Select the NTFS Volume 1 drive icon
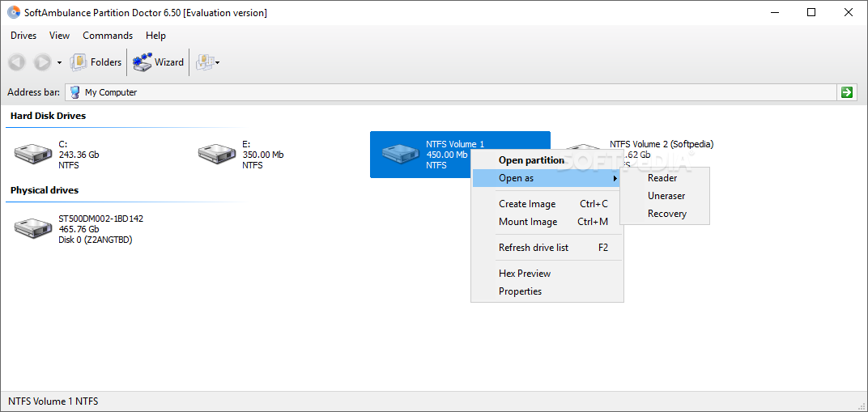868x412 pixels. point(401,155)
